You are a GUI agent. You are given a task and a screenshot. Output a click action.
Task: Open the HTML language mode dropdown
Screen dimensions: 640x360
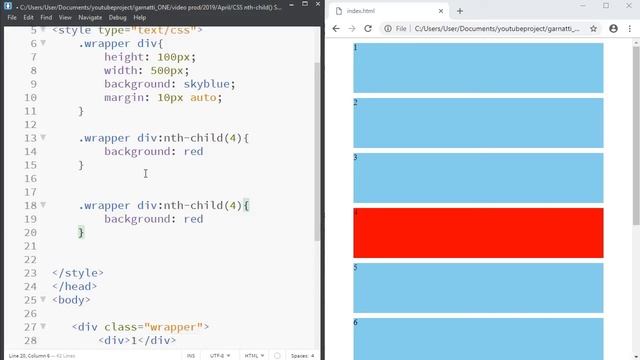pyautogui.click(x=254, y=356)
